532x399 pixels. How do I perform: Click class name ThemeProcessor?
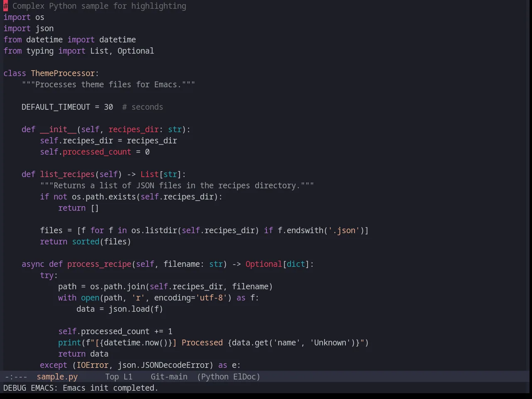(x=63, y=73)
